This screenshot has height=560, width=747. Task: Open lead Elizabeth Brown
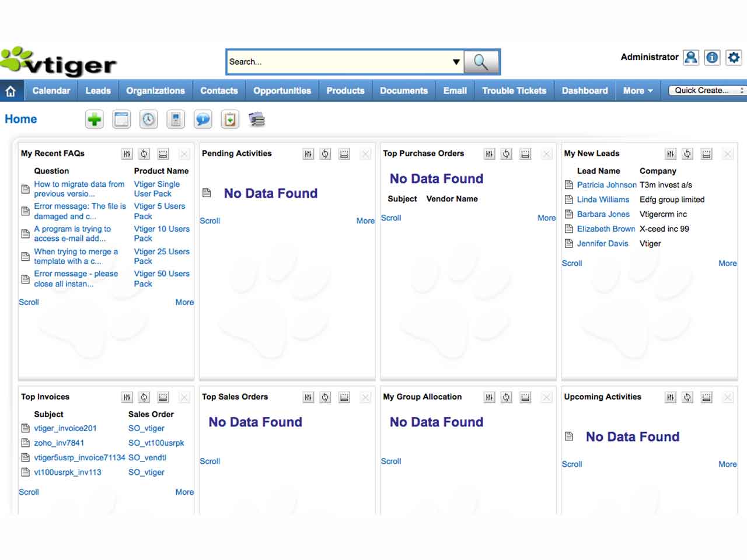pos(606,229)
